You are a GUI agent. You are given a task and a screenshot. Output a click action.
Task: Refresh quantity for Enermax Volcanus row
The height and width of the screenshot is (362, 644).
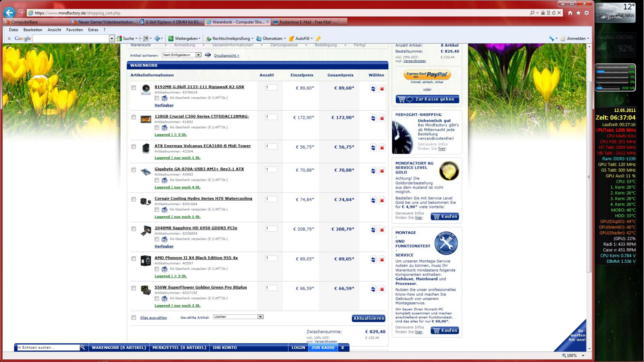[x=373, y=148]
